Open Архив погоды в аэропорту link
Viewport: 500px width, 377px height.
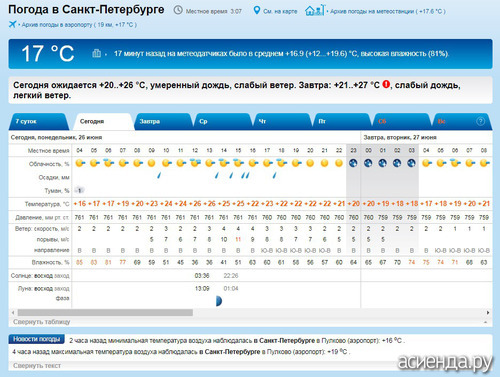click(79, 25)
